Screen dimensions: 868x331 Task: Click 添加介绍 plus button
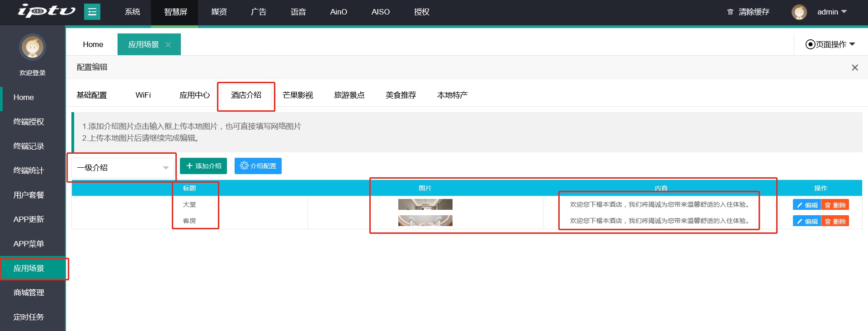point(203,166)
